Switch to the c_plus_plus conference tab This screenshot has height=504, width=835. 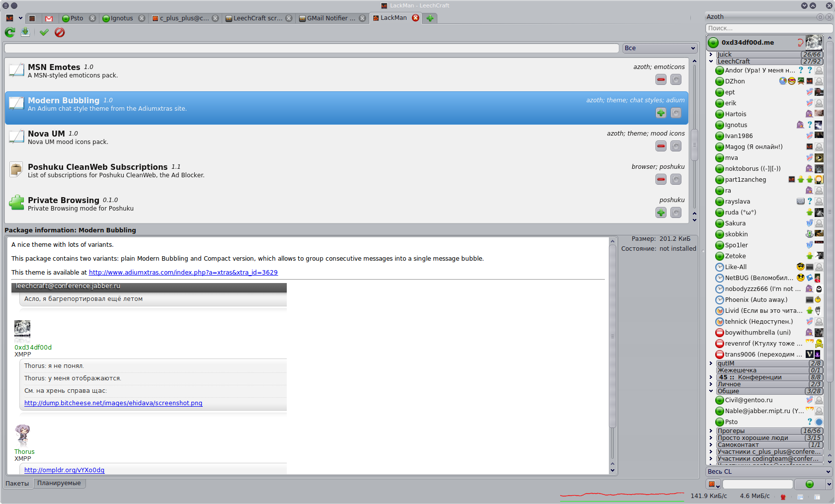click(185, 18)
